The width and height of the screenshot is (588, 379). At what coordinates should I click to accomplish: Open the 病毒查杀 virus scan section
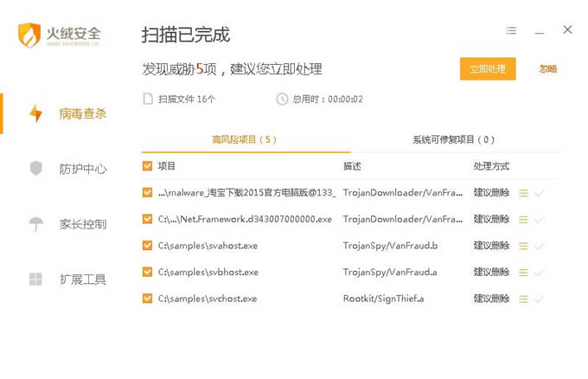pyautogui.click(x=81, y=113)
